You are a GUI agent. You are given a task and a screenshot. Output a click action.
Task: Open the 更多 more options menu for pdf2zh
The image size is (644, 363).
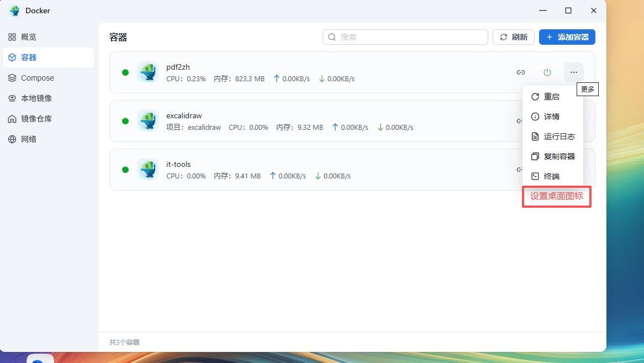tap(573, 72)
